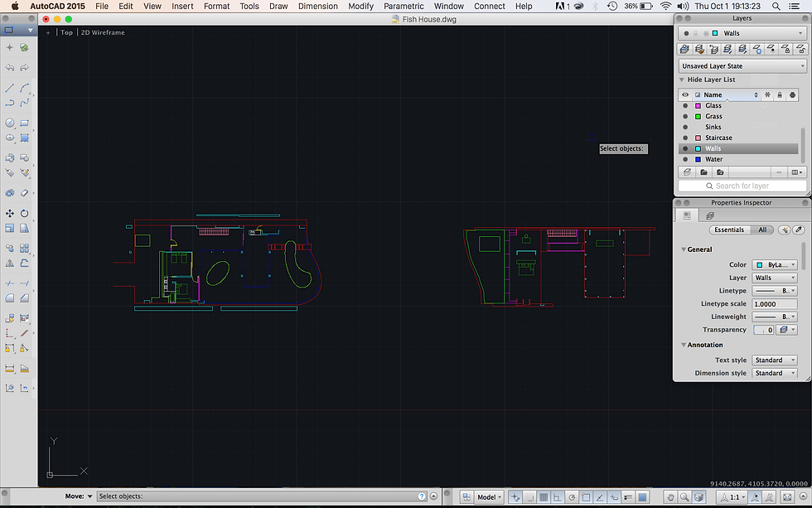Click the first layer stack icon in Layers toolbar
812x508 pixels.
(x=684, y=49)
